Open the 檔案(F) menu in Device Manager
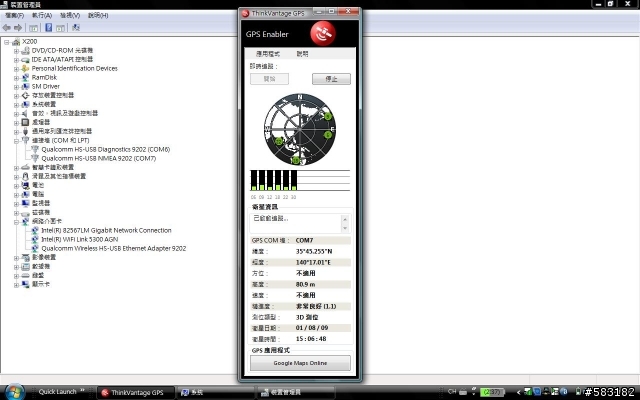640x400 pixels. pyautogui.click(x=14, y=16)
